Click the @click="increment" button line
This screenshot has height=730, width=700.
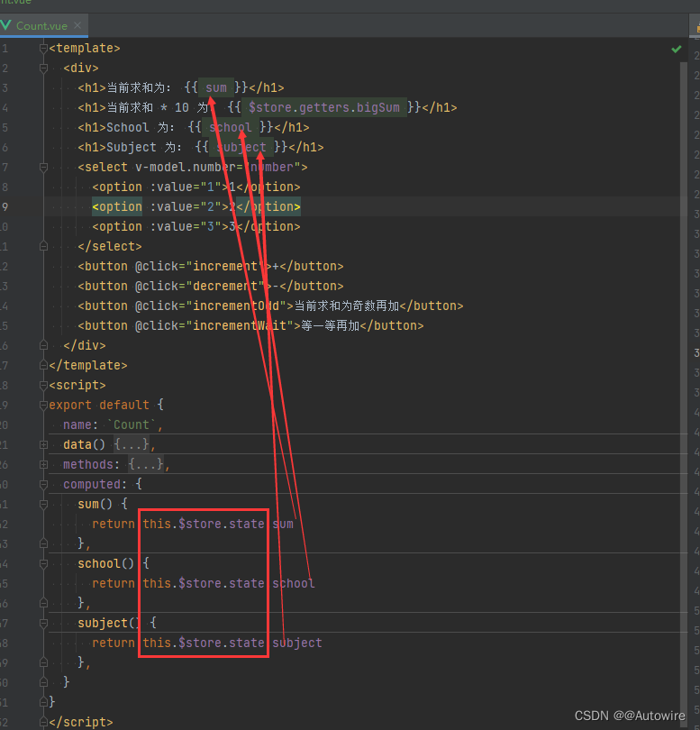[211, 266]
